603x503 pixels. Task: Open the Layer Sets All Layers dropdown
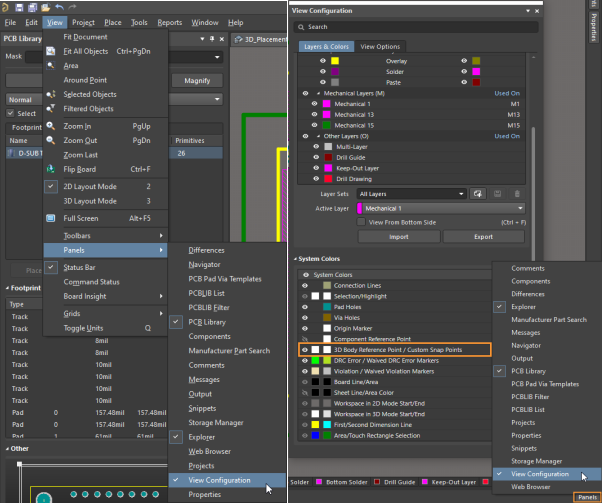coord(410,193)
